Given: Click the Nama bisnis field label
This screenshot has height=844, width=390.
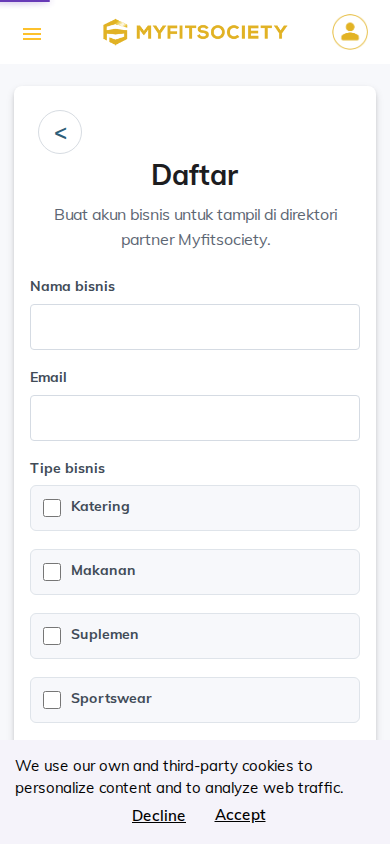Looking at the screenshot, I should pyautogui.click(x=73, y=286).
